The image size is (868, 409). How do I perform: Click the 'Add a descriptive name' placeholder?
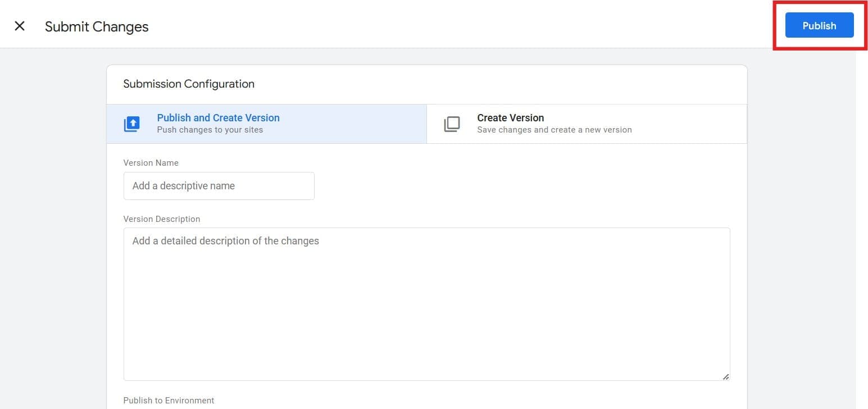point(183,185)
